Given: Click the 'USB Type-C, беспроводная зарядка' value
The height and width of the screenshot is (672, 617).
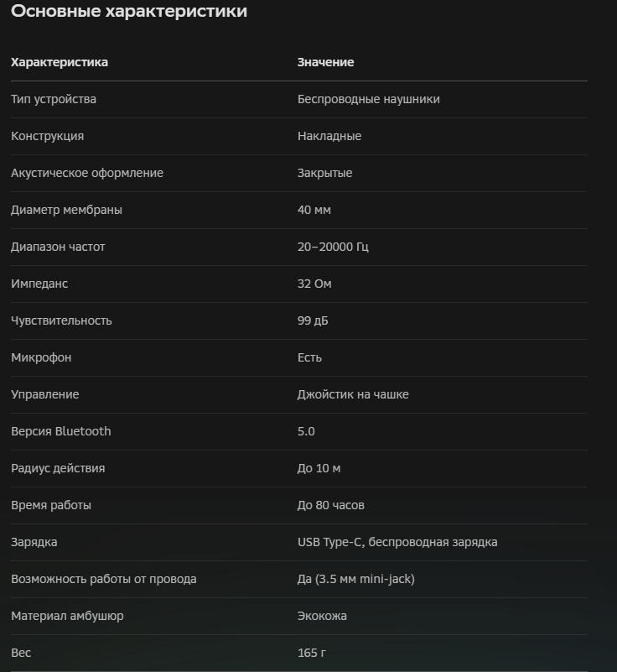Looking at the screenshot, I should (x=397, y=542).
